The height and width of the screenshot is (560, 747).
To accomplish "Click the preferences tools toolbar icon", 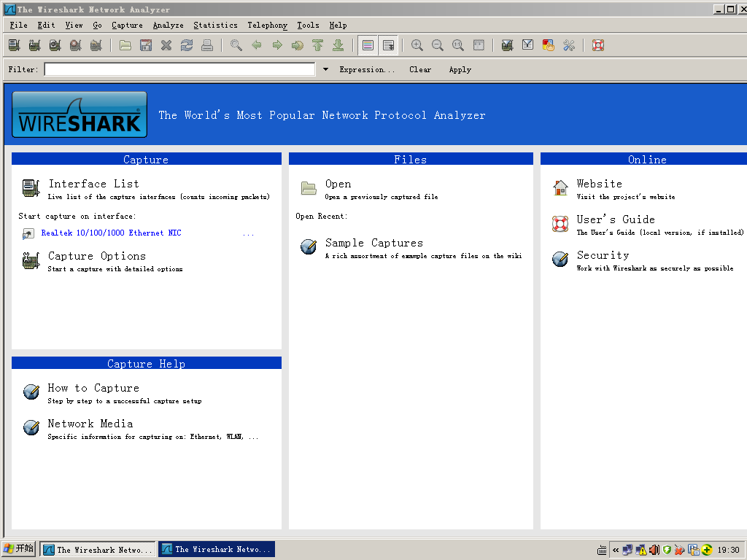I will click(569, 45).
